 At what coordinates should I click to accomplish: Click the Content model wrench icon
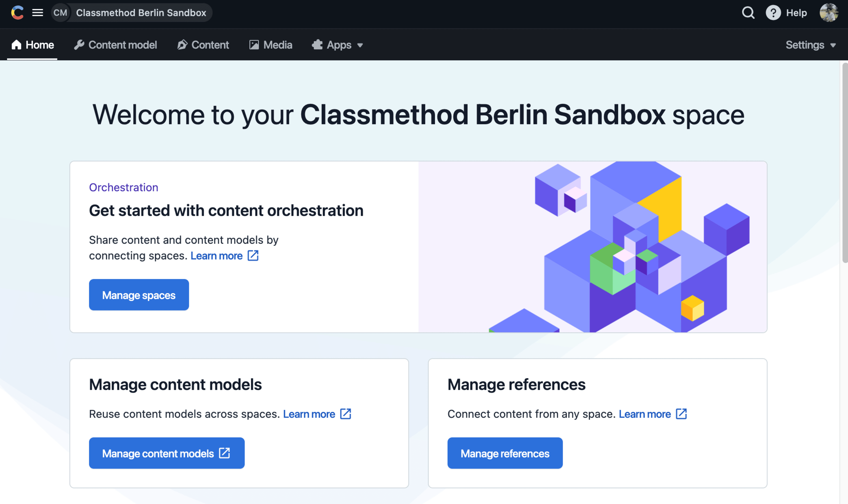click(79, 45)
